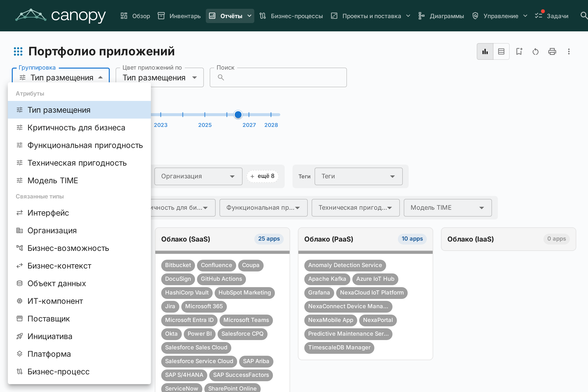This screenshot has width=588, height=392.
Task: Click the blue dots grid icon beside title
Action: tap(18, 51)
